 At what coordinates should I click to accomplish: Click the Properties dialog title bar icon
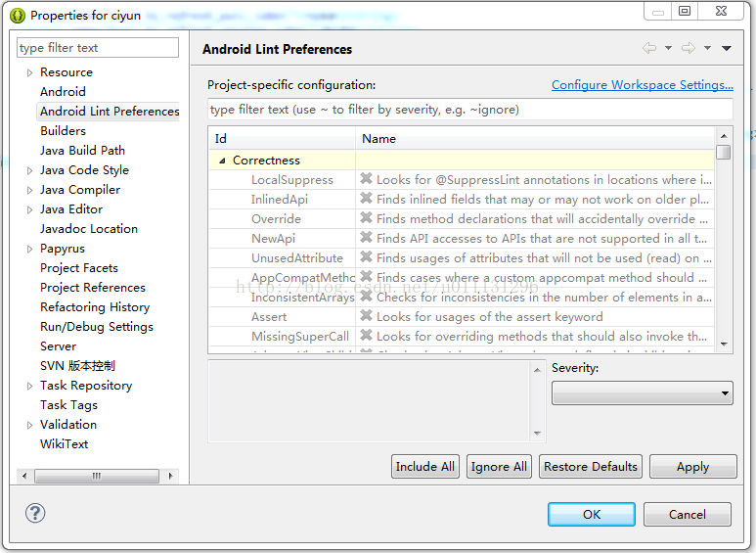click(x=18, y=16)
